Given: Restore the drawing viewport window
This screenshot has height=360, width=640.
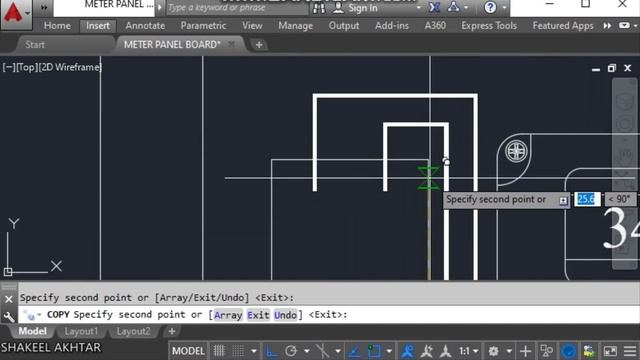Looking at the screenshot, I should pos(611,68).
